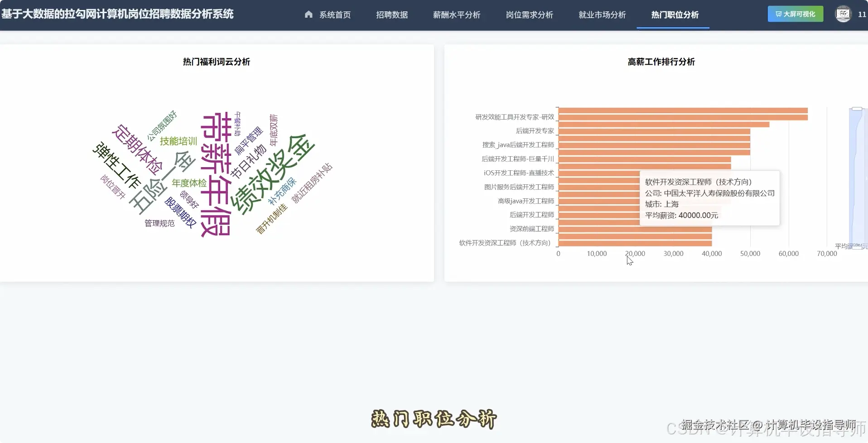Click the notification number 11 in header
The height and width of the screenshot is (443, 868).
coord(862,14)
